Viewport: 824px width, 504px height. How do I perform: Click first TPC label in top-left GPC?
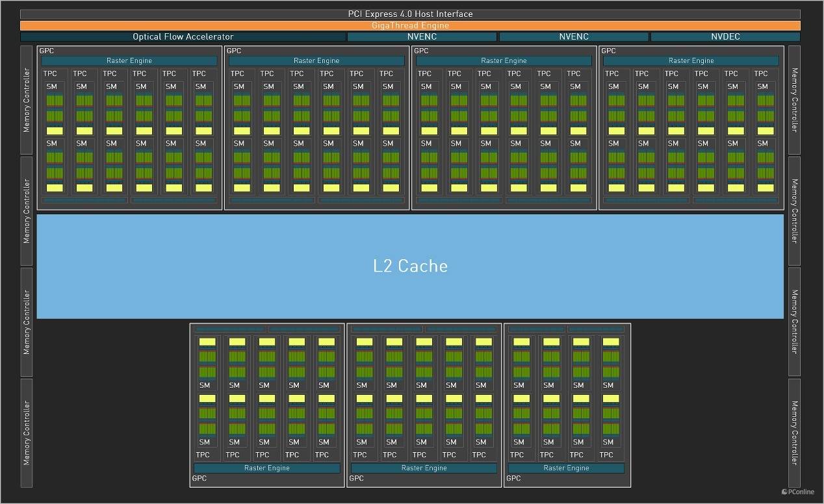[50, 73]
